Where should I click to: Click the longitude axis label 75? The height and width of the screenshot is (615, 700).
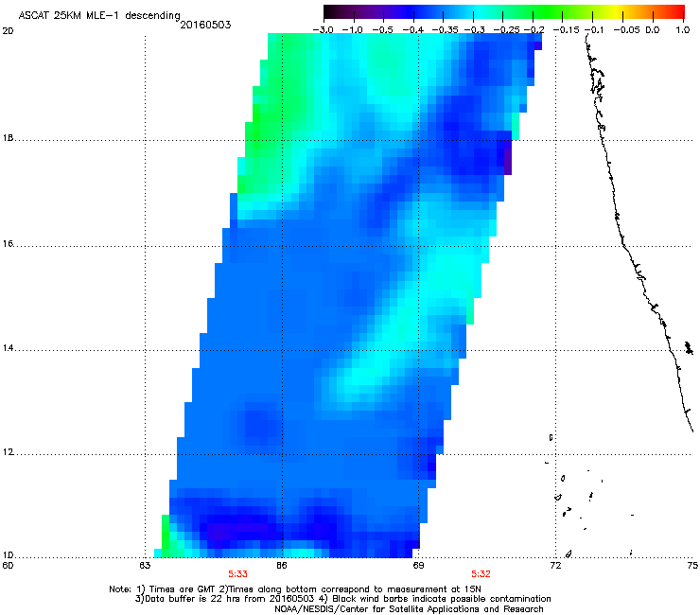[x=692, y=566]
